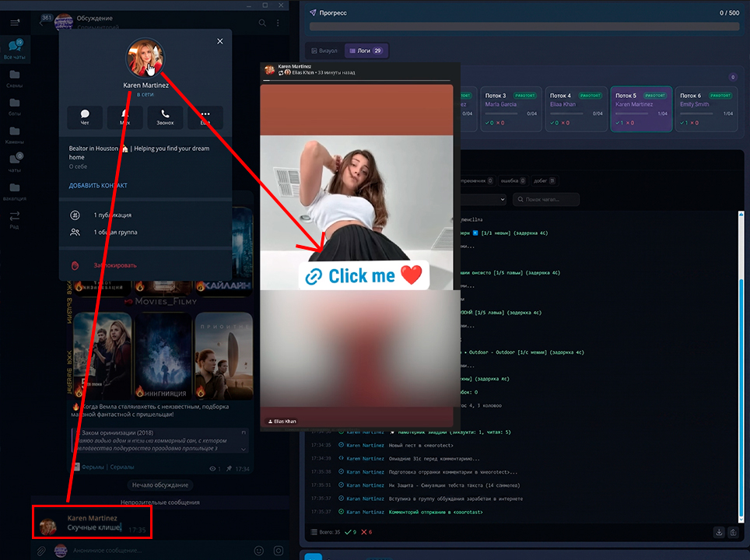Call Karen Martinez with the phone button

pos(165,117)
